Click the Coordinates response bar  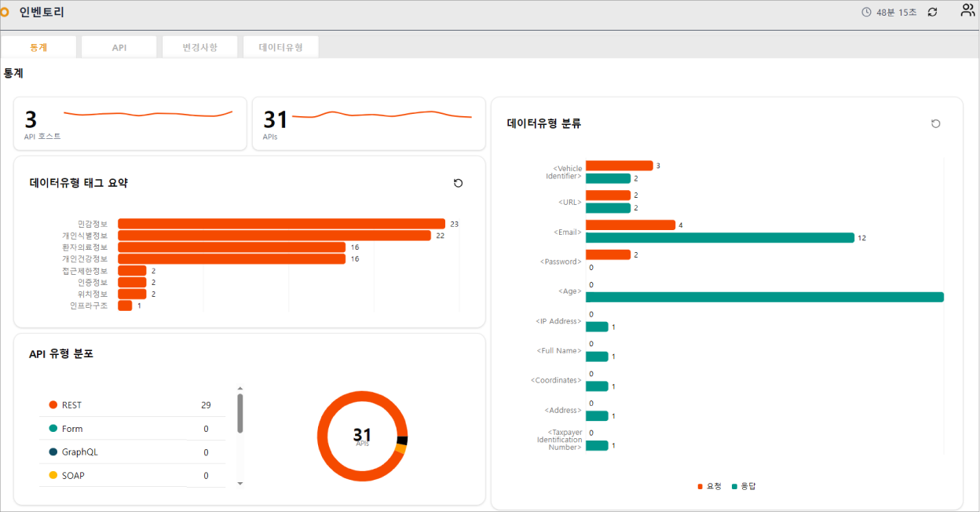click(x=597, y=386)
